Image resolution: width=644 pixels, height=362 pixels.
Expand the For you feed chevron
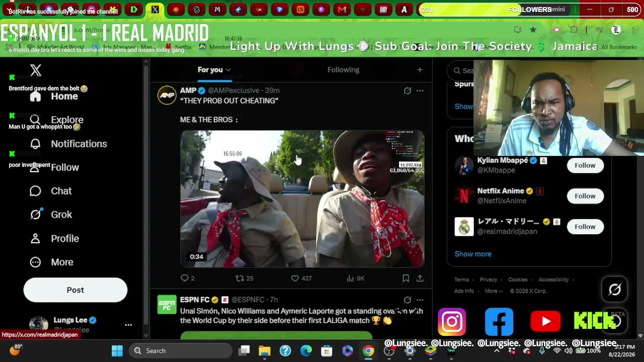228,70
